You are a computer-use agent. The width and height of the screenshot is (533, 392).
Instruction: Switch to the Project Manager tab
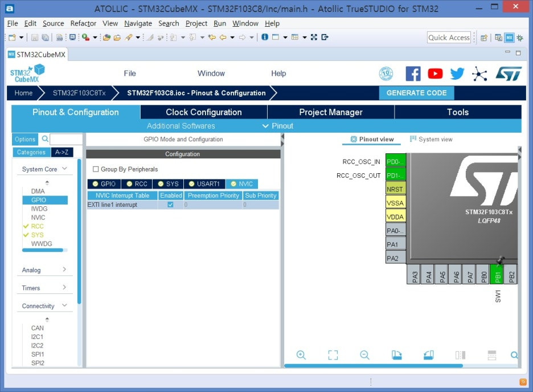coord(331,112)
